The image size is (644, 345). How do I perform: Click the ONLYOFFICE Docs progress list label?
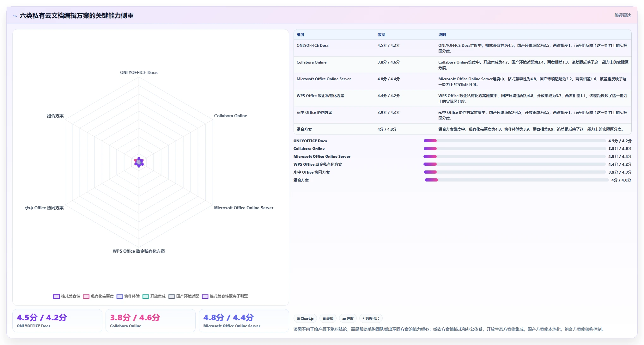310,141
